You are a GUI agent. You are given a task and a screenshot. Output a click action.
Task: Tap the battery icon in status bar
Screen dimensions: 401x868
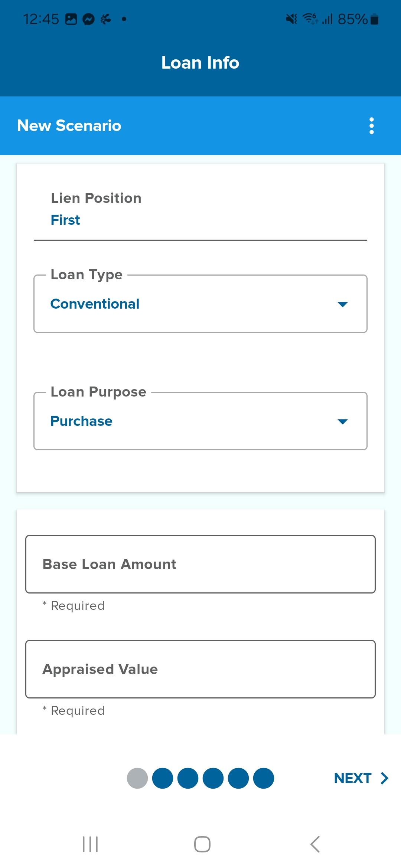pos(375,19)
